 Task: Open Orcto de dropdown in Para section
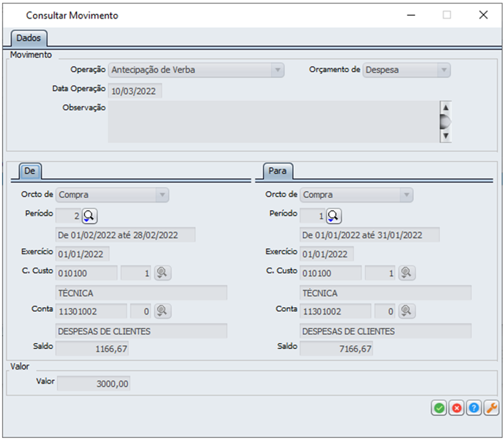405,195
